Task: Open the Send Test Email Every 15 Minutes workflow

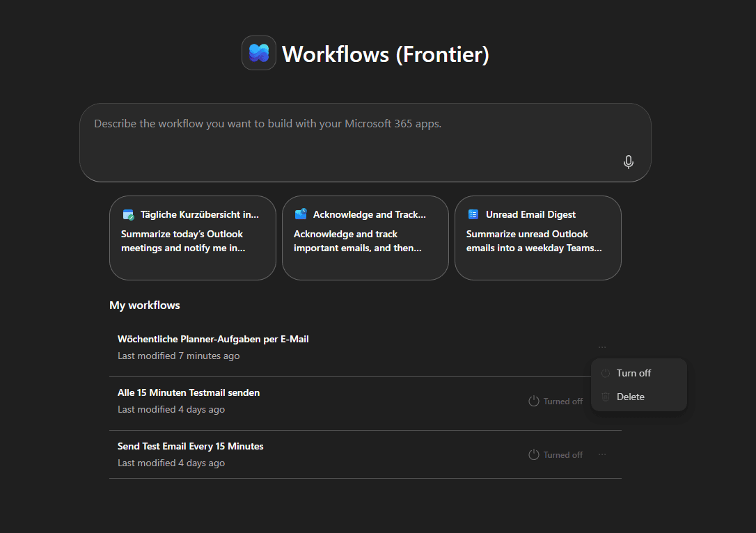Action: coord(191,447)
